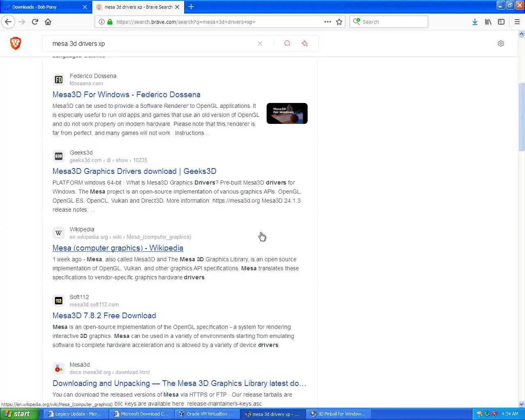This screenshot has width=525, height=420.
Task: Bookmark this page with the star icon
Action: point(339,22)
